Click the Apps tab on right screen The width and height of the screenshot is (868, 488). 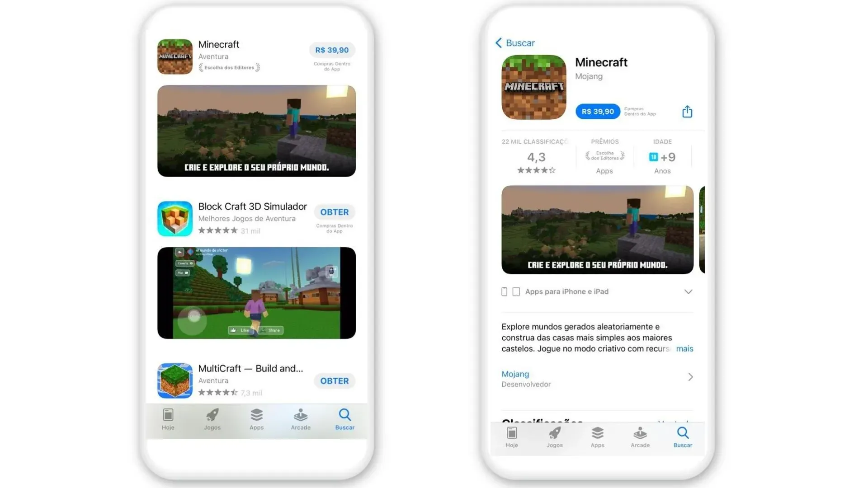click(x=597, y=437)
